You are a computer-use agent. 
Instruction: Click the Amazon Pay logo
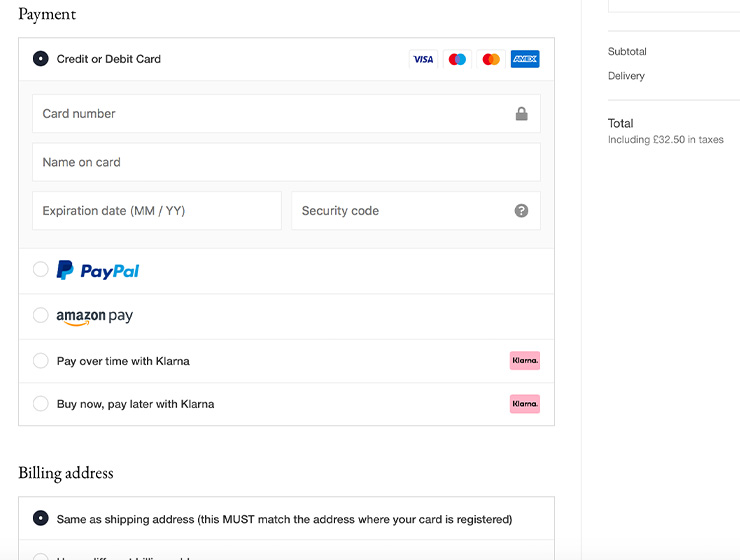coord(94,316)
